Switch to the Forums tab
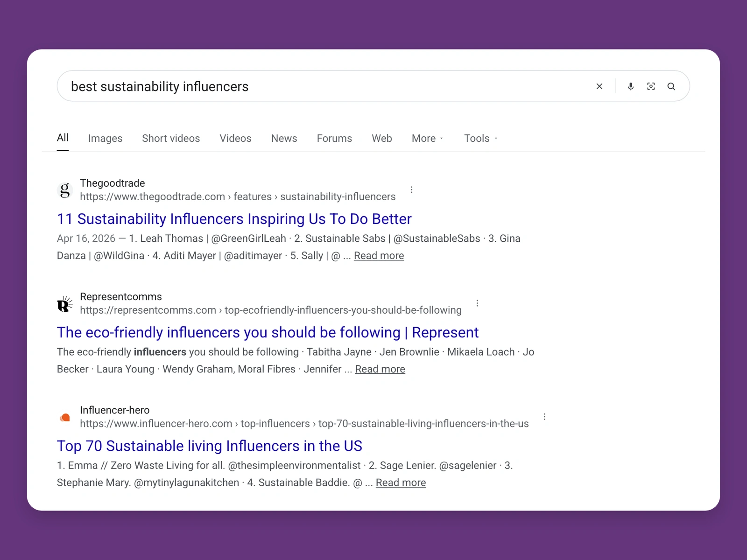 [334, 139]
